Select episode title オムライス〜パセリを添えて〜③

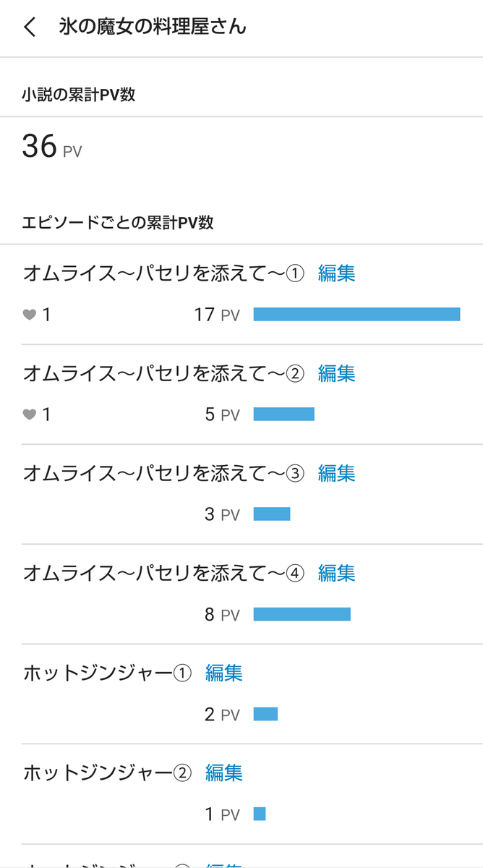click(164, 473)
